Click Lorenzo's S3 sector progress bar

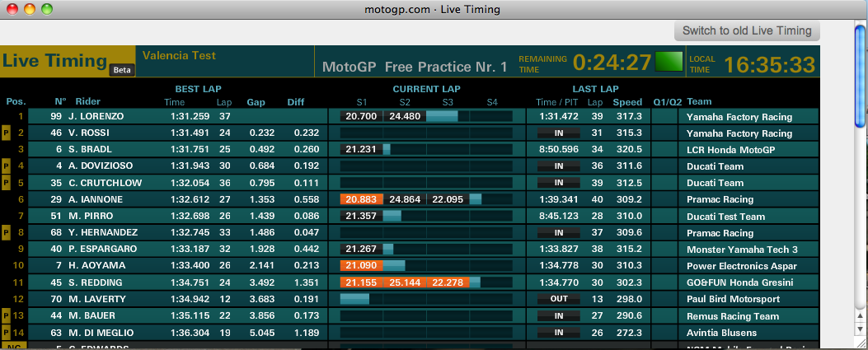point(442,116)
